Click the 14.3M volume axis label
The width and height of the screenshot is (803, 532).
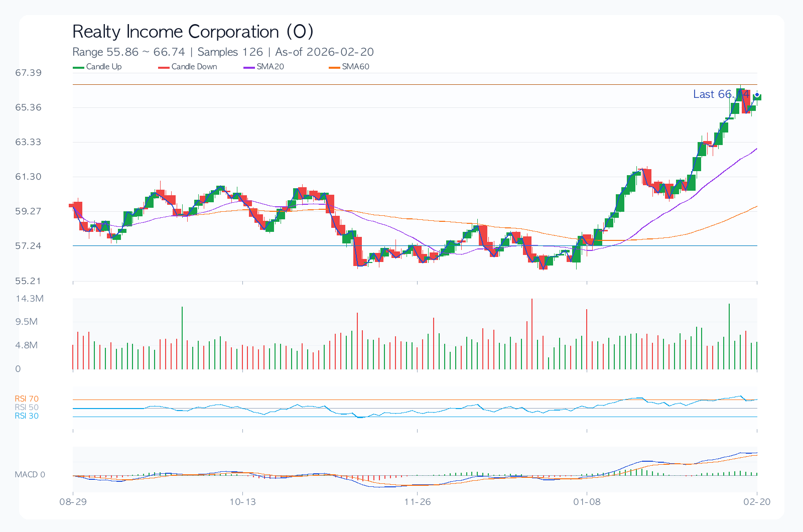click(30, 299)
